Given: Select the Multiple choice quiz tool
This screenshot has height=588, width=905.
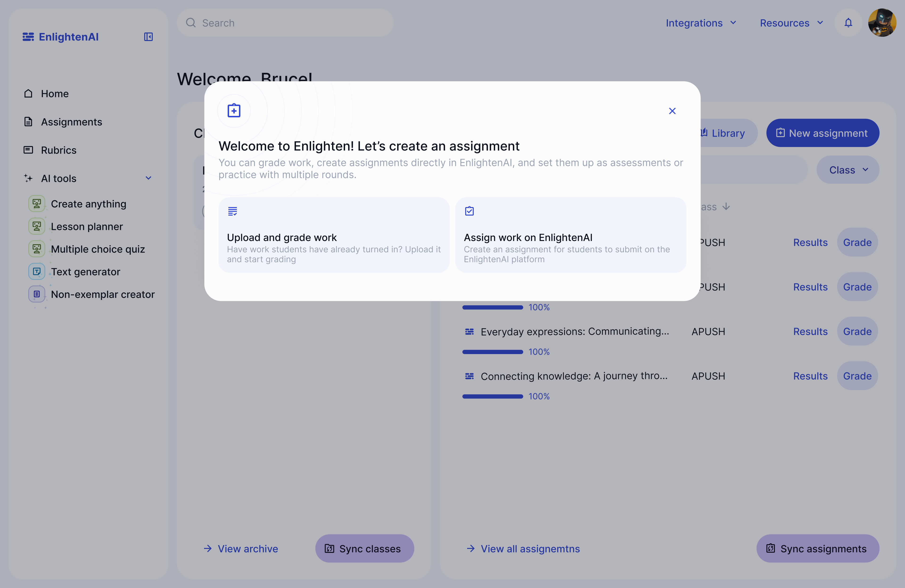Looking at the screenshot, I should (98, 249).
